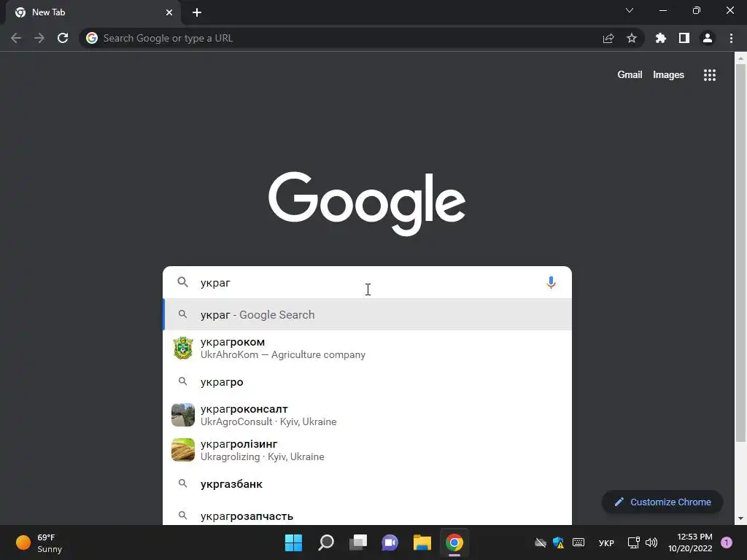
Task: Click the page vertical scrollbar
Action: tap(740, 252)
